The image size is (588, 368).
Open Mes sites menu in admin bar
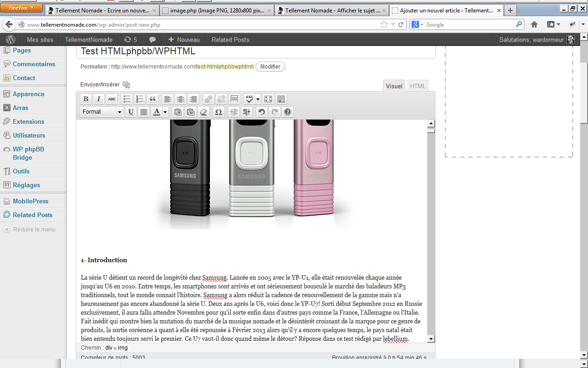tap(40, 40)
